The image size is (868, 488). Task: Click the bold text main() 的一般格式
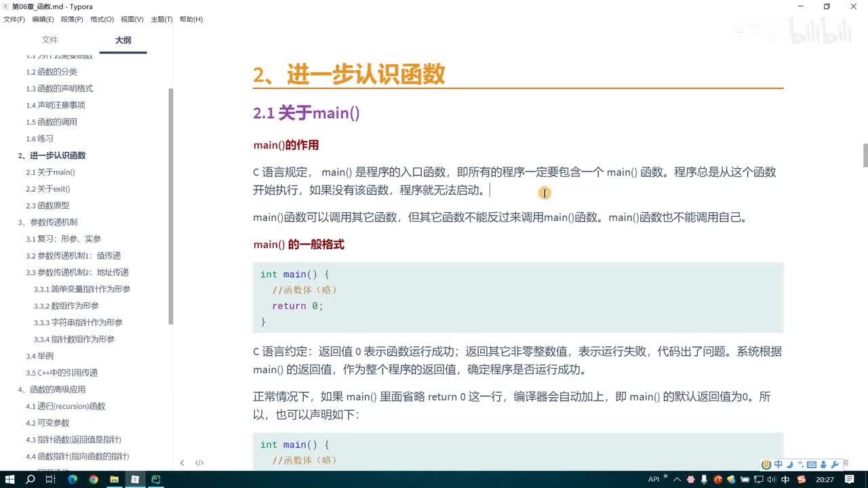point(298,245)
